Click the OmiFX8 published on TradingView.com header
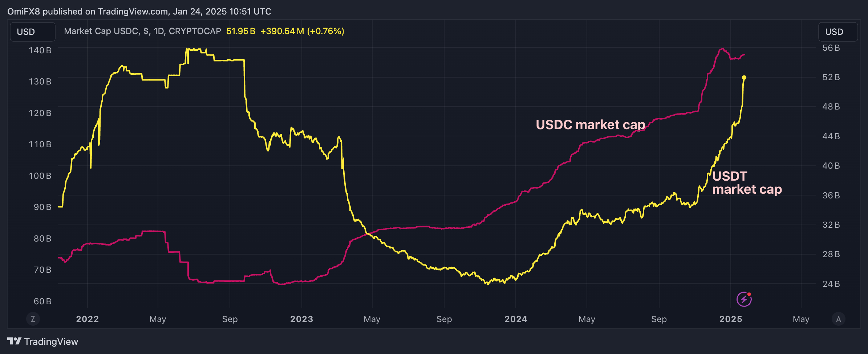This screenshot has width=868, height=354. (139, 12)
